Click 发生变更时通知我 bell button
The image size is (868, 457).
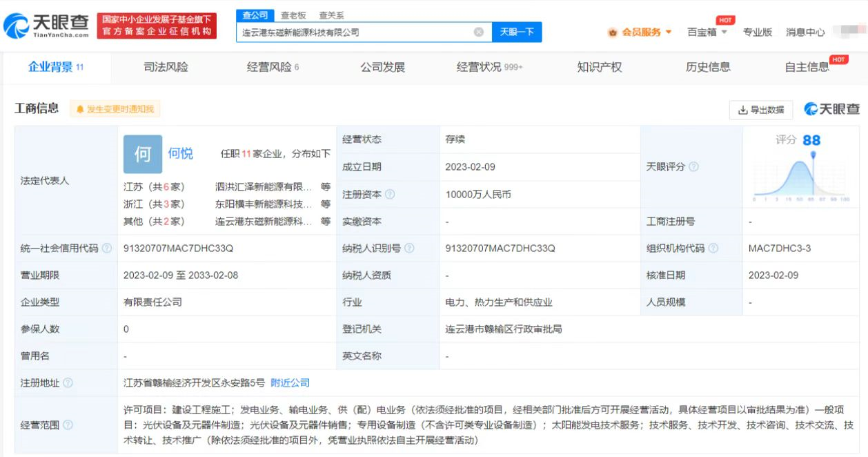tap(115, 109)
